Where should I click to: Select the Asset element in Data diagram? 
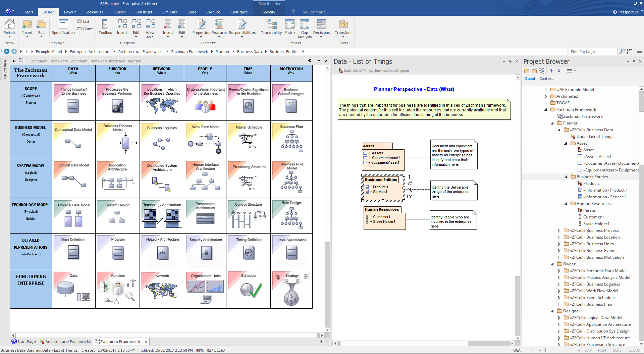click(x=383, y=157)
